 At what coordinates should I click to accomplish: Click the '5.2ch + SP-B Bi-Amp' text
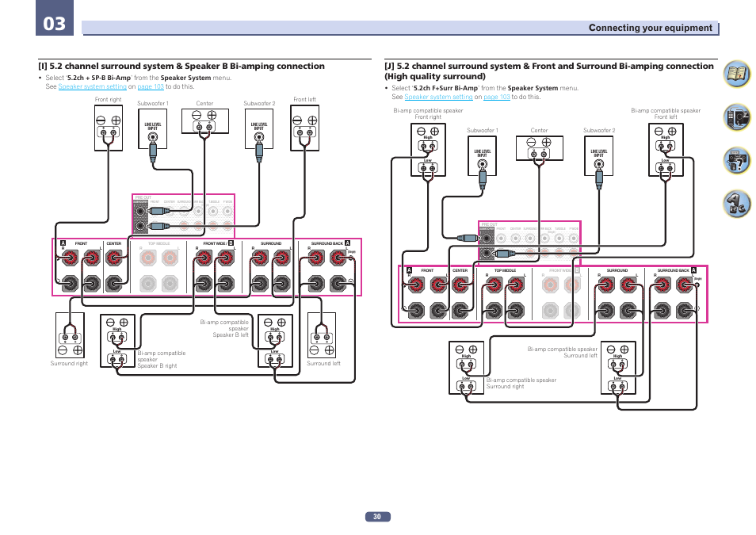click(99, 78)
